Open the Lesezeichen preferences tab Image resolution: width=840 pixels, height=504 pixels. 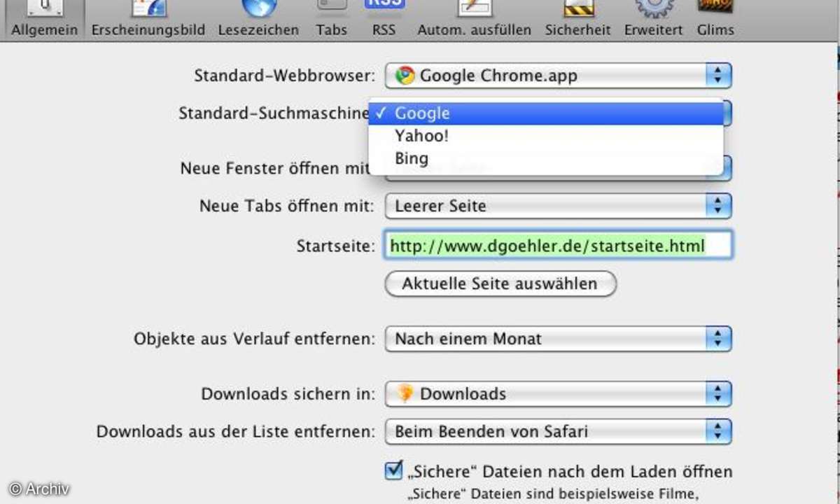(x=258, y=20)
